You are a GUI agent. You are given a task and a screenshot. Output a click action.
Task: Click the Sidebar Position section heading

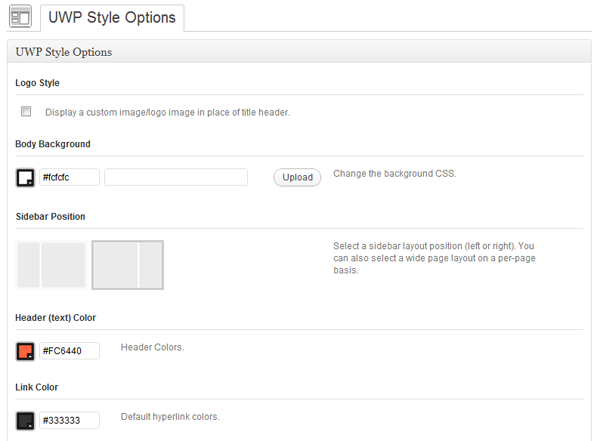click(51, 217)
